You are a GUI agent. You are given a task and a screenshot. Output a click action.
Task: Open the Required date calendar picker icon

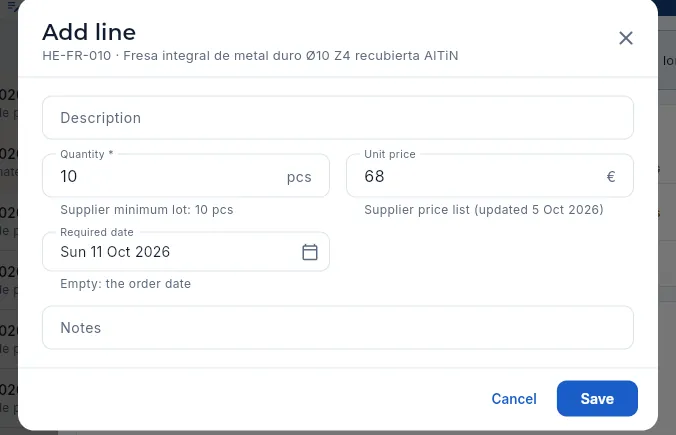pos(310,252)
